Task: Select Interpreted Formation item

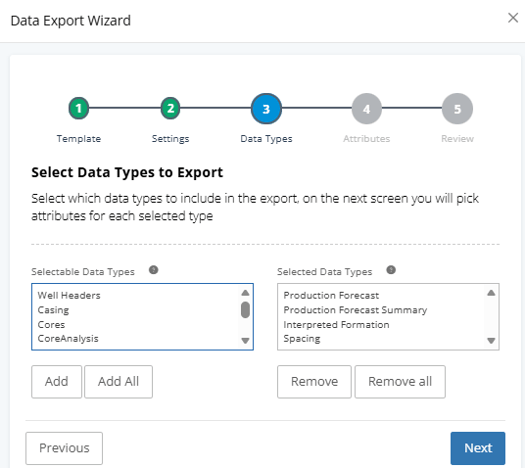Action: pos(336,324)
